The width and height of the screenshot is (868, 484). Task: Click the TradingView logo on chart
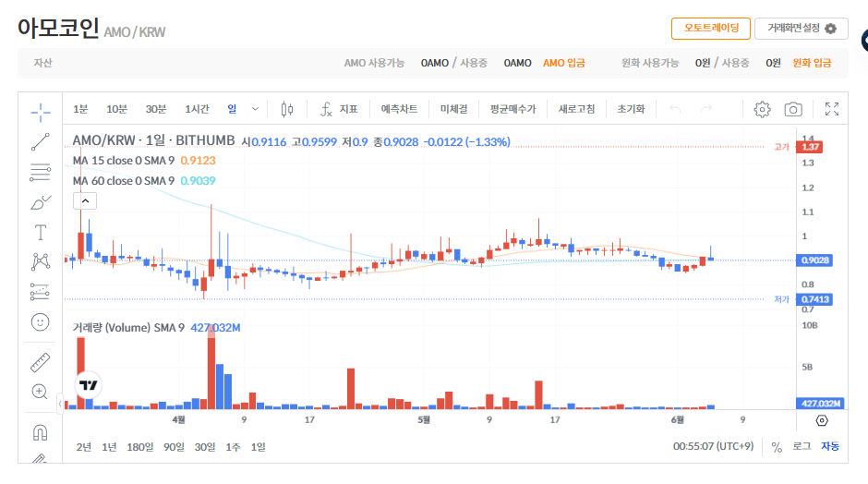(88, 385)
